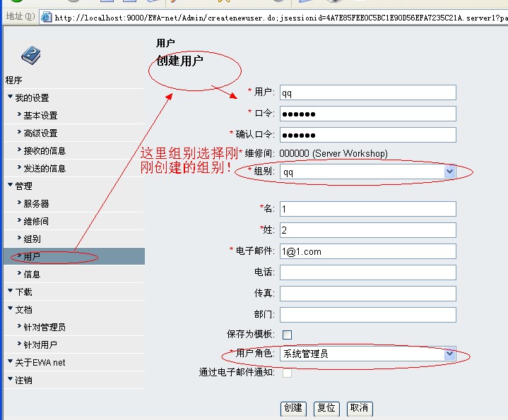Open the 基本设置 menu item

pyautogui.click(x=40, y=116)
